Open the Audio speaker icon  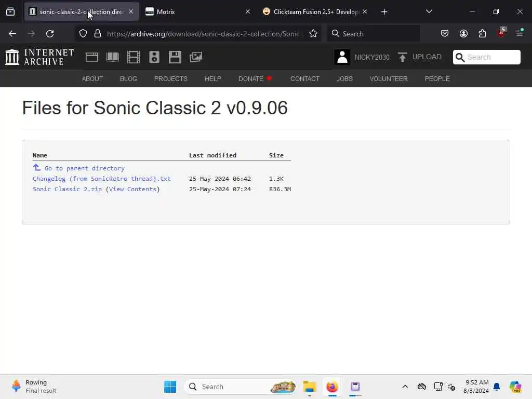[154, 57]
